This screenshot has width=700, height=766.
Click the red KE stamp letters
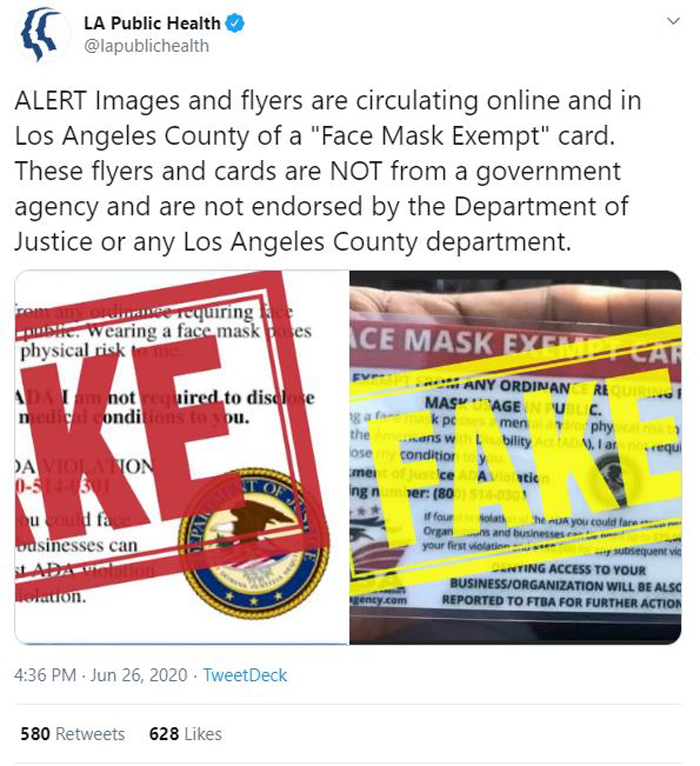pos(122,435)
